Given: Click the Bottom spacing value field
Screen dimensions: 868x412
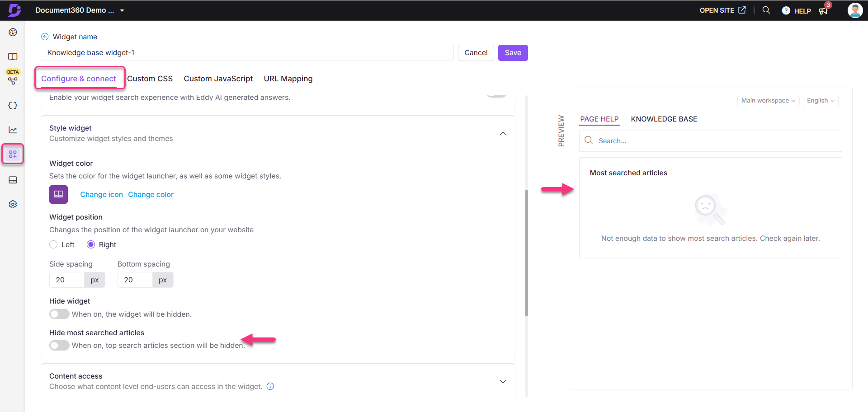Looking at the screenshot, I should click(x=135, y=280).
